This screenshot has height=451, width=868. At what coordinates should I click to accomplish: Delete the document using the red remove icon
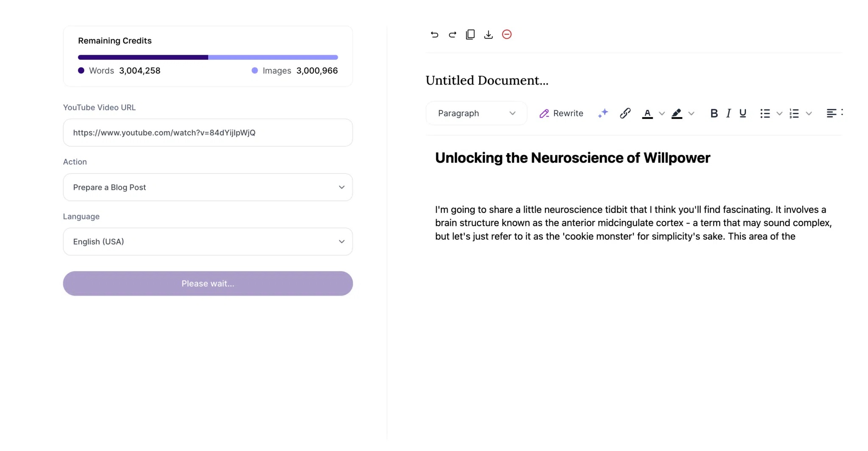pyautogui.click(x=506, y=34)
